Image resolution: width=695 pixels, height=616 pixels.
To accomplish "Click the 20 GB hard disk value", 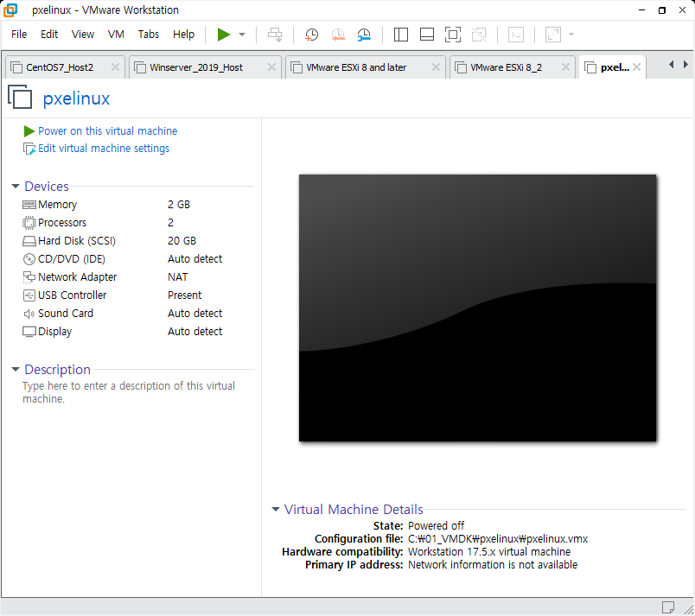I will tap(182, 241).
